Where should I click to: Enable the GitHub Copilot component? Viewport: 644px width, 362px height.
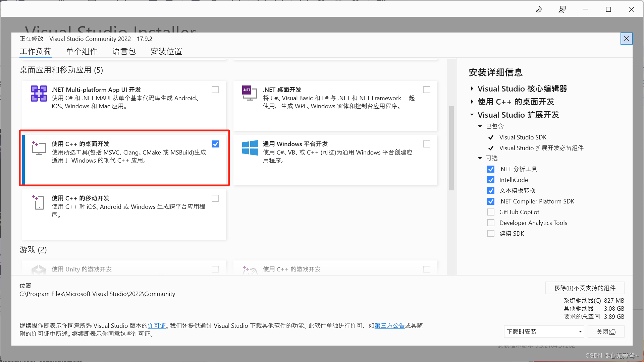click(x=491, y=212)
